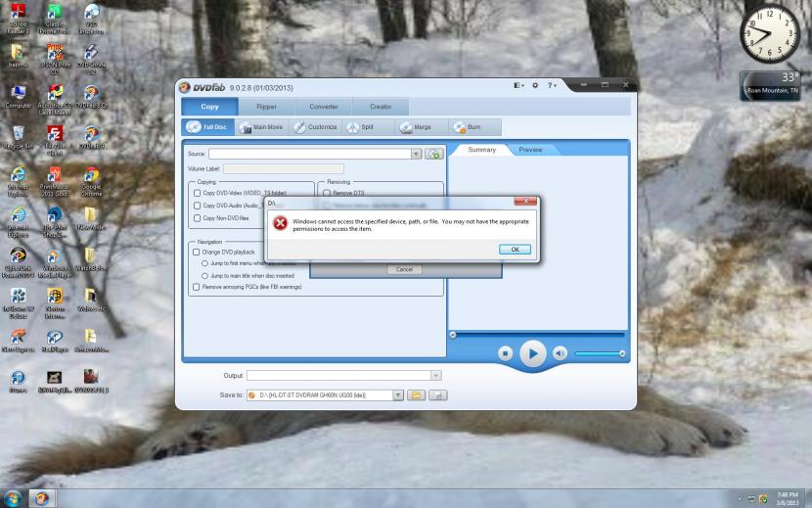The height and width of the screenshot is (508, 812).
Task: Click the FileZilla desktop icon
Action: tap(55, 140)
